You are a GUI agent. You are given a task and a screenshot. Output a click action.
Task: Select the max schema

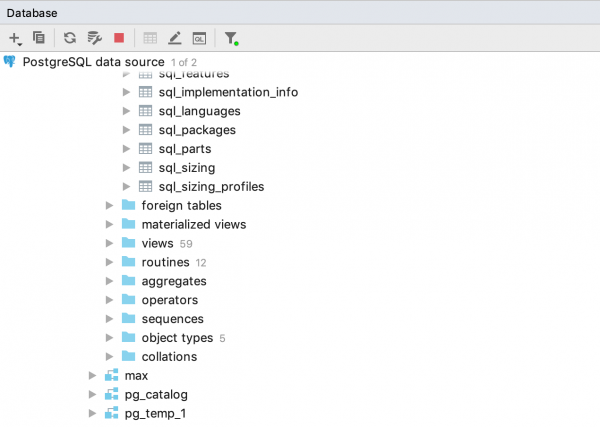(x=136, y=376)
